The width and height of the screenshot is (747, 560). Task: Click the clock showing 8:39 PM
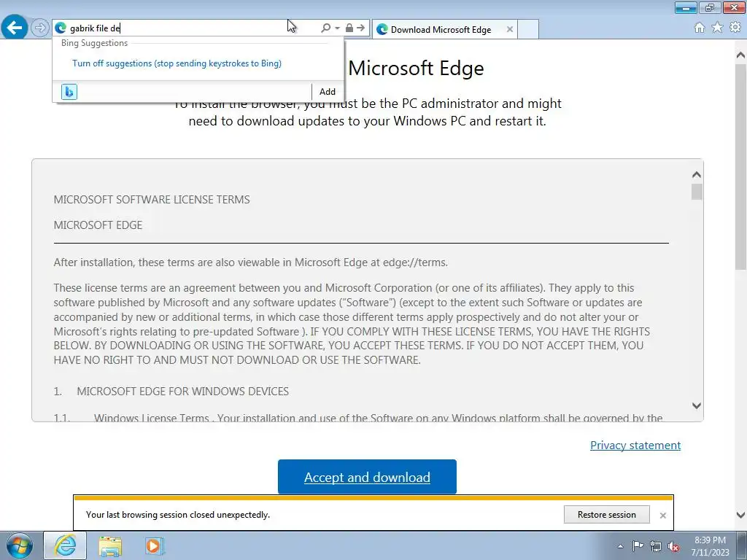pos(710,540)
